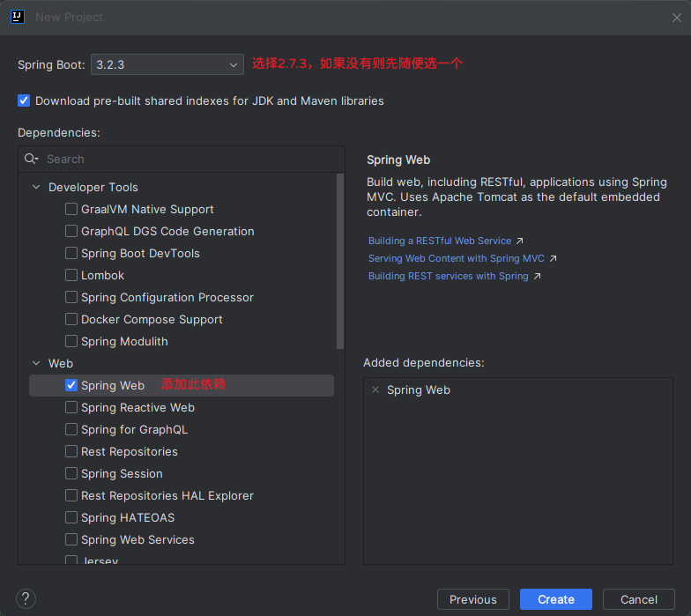Click the Previous button
The image size is (691, 616).
(472, 599)
